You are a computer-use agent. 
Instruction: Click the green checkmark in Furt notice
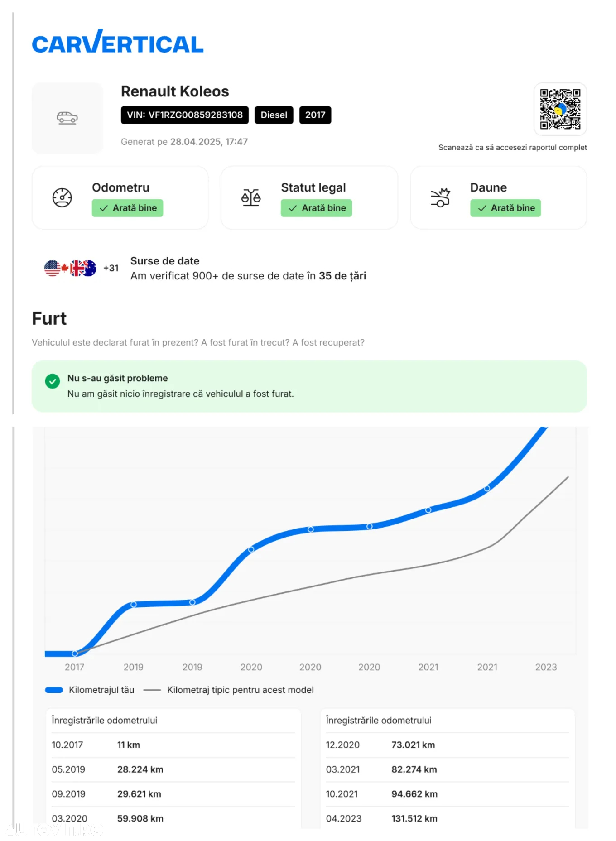point(53,381)
